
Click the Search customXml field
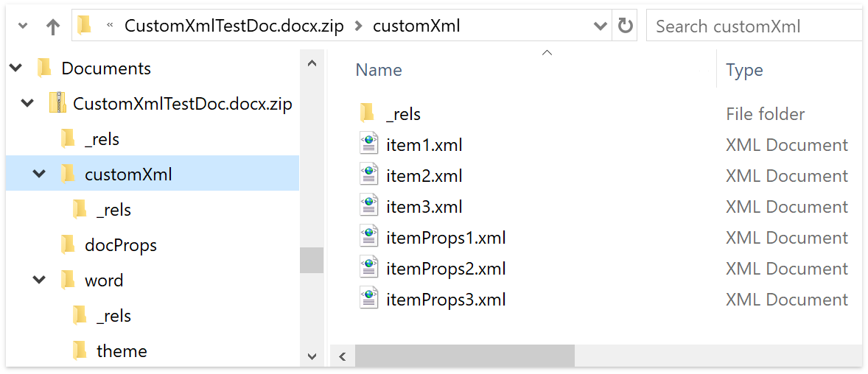[x=752, y=27]
